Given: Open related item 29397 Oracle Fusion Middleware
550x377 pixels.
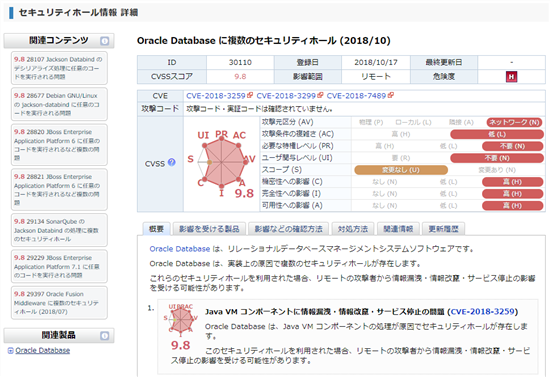Looking at the screenshot, I should 59,303.
